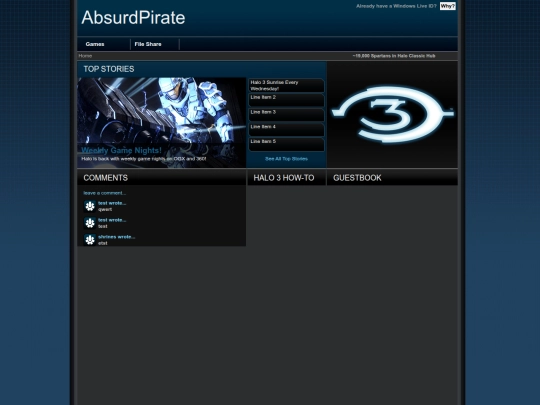Open the Games menu
540x405 pixels.
[95, 44]
